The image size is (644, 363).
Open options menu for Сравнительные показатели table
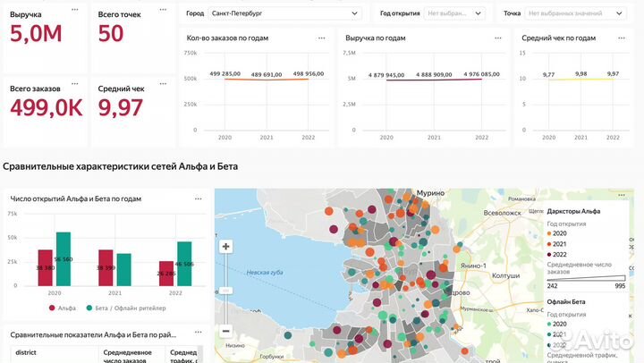(197, 333)
